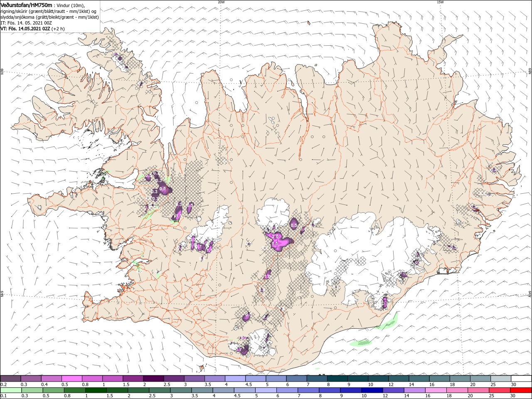Pick top-row snow legend swatch above 0.3

[x=31, y=379]
